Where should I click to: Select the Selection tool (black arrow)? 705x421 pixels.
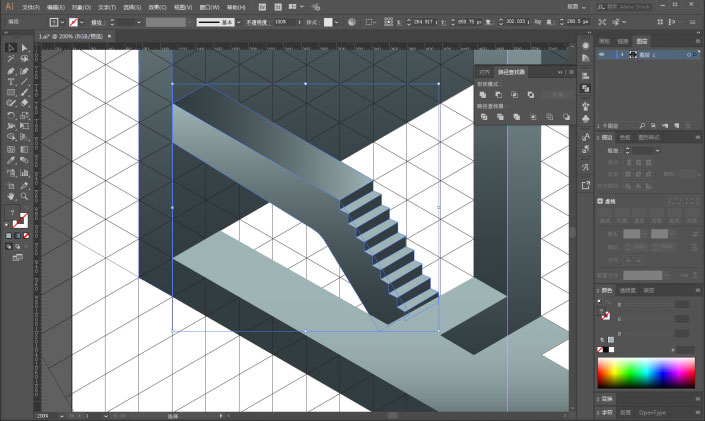click(11, 48)
